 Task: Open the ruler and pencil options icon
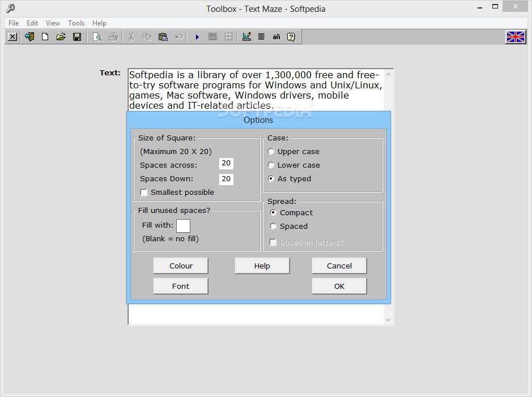(x=246, y=37)
